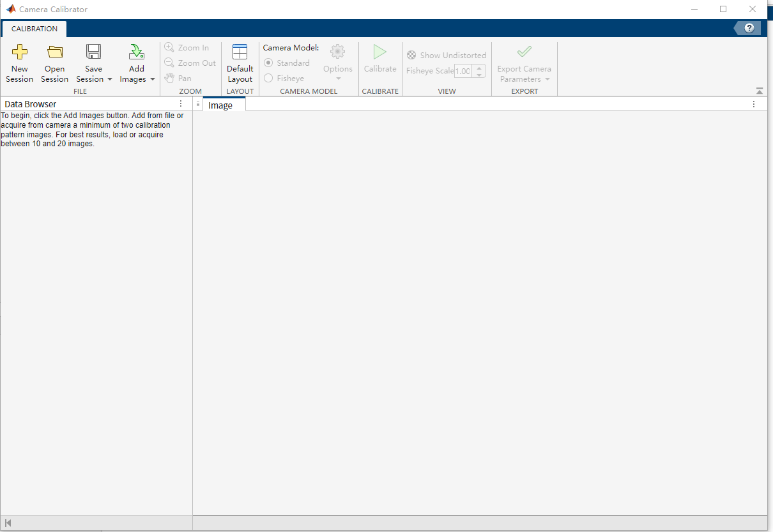Expand Add Images dropdown arrow
This screenshot has width=773, height=532.
pyautogui.click(x=152, y=79)
